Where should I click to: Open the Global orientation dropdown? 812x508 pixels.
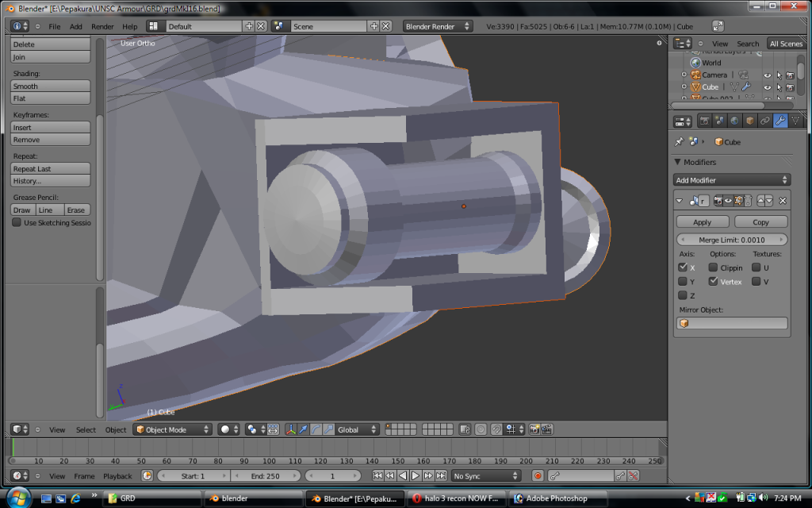coord(358,429)
